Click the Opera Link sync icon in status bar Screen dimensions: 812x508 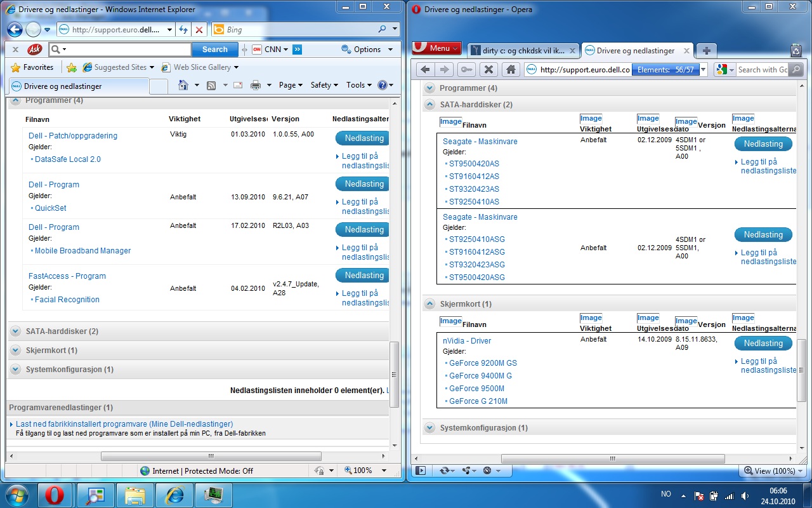point(445,471)
